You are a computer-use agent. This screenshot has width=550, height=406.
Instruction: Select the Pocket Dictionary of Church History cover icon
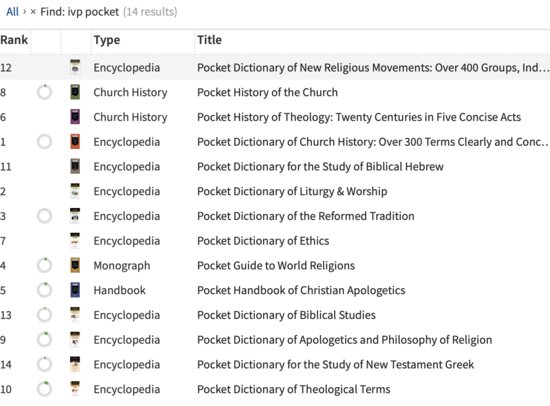(x=75, y=142)
